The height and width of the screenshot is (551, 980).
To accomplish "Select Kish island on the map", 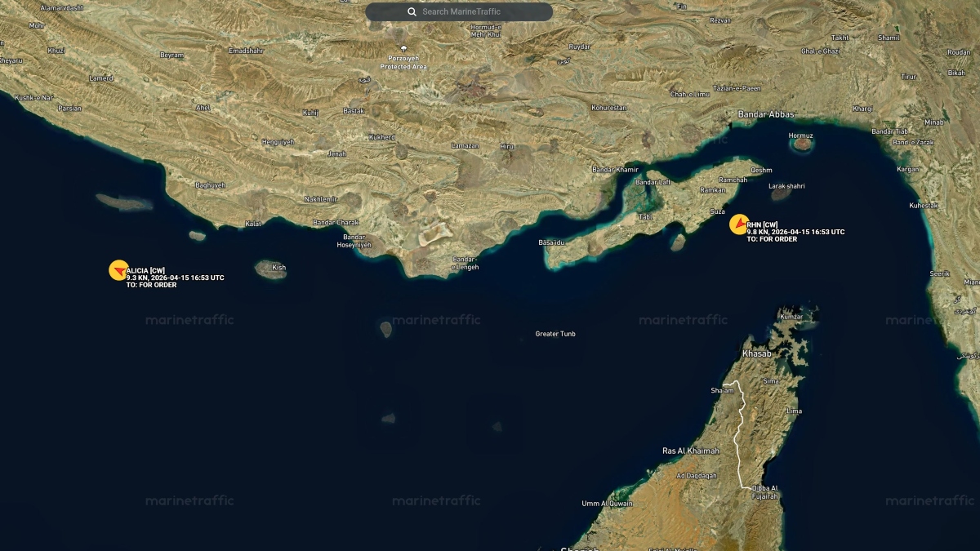I will point(269,269).
